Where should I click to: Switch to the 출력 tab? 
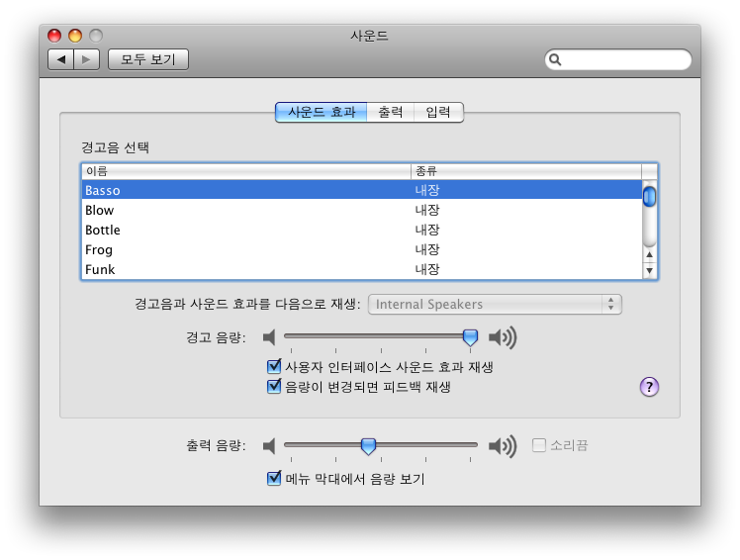pyautogui.click(x=390, y=113)
